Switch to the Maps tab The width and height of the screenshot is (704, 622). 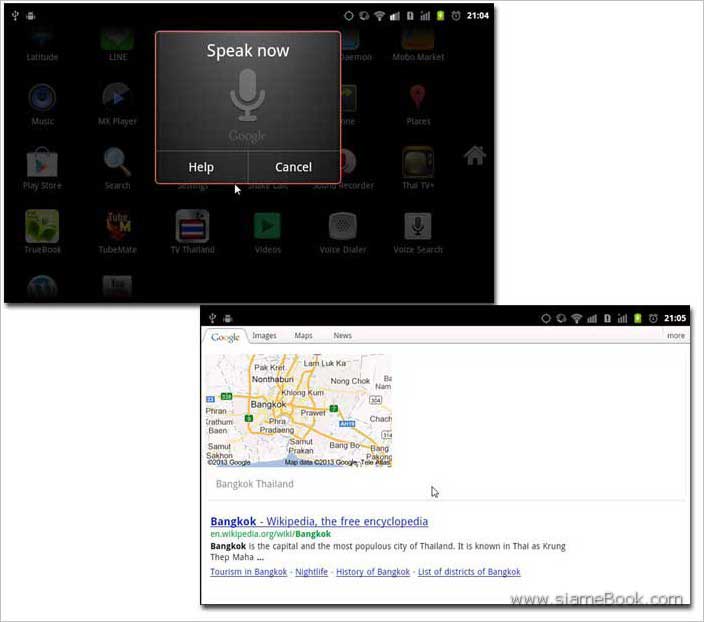point(304,335)
